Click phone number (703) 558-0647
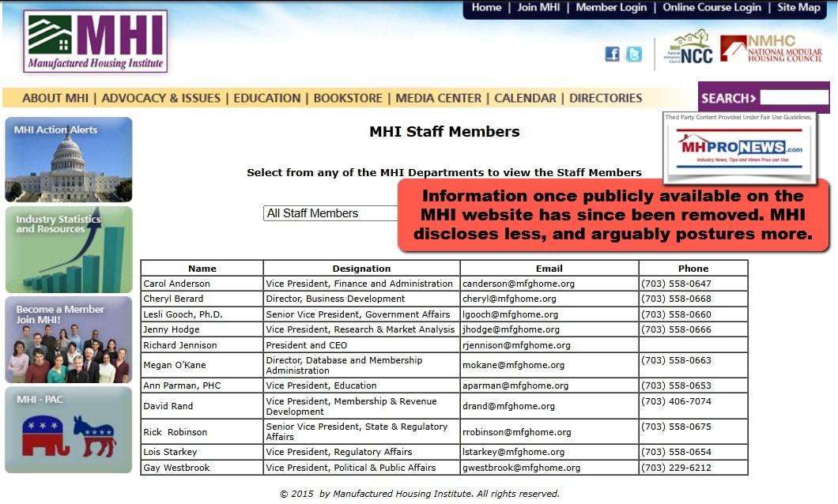The width and height of the screenshot is (838, 504). pyautogui.click(x=676, y=284)
